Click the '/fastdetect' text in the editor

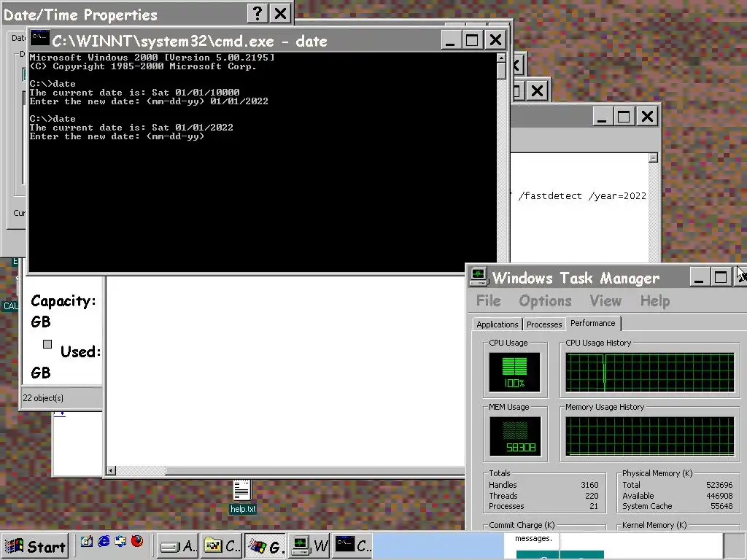point(550,195)
